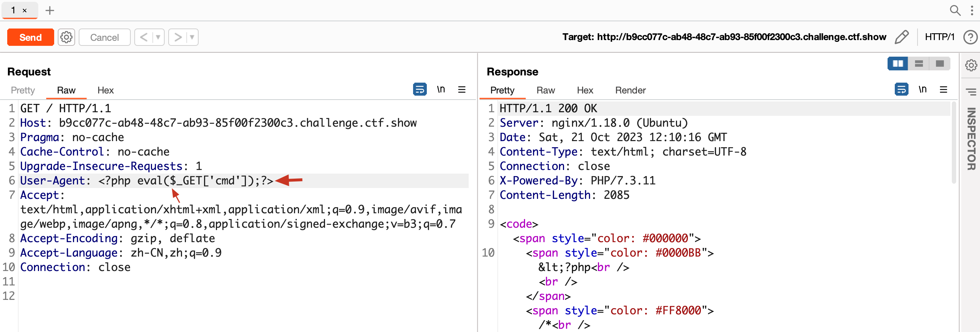Add a new Repeater tab
The width and height of the screenshot is (980, 332).
pos(50,10)
